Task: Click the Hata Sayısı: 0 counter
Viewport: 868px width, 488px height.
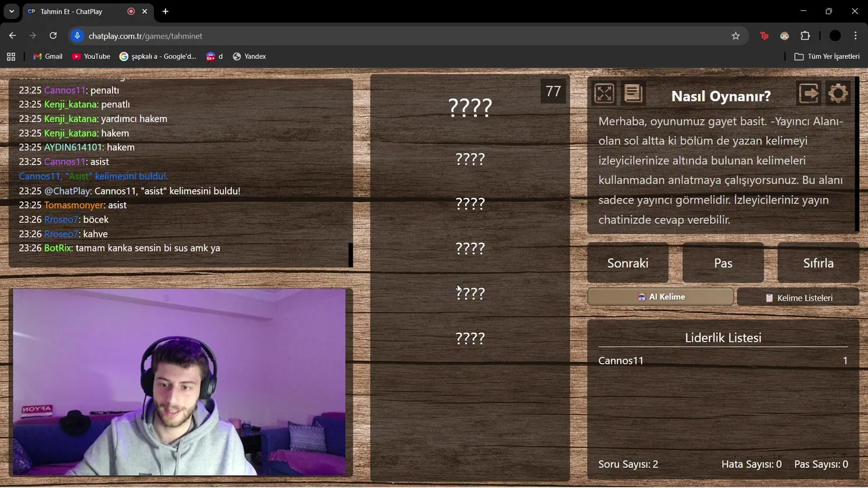Action: click(751, 464)
